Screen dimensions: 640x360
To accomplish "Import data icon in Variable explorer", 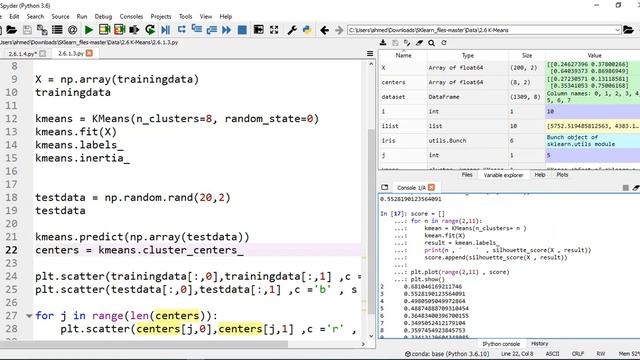I will (x=383, y=42).
